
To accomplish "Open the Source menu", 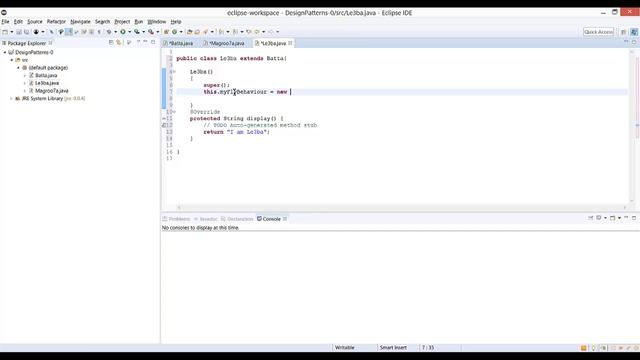I will 35,22.
